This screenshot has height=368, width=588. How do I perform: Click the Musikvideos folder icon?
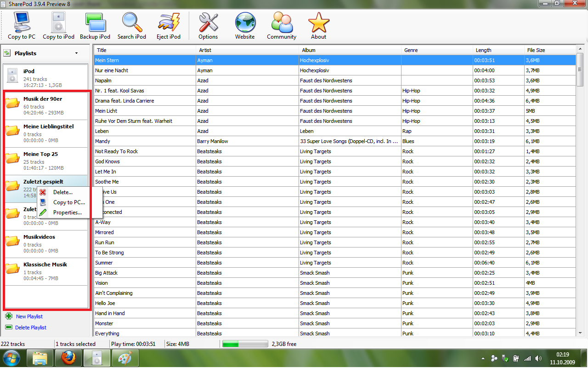tap(12, 241)
